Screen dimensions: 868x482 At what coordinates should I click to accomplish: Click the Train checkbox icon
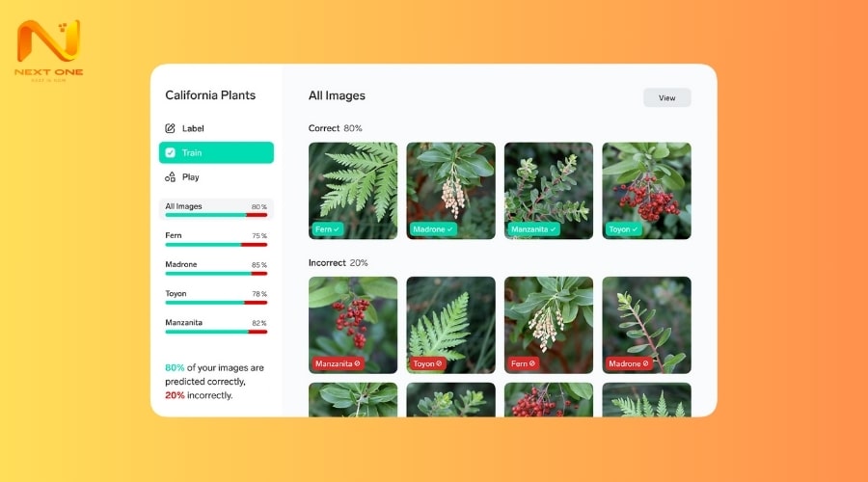pos(171,152)
